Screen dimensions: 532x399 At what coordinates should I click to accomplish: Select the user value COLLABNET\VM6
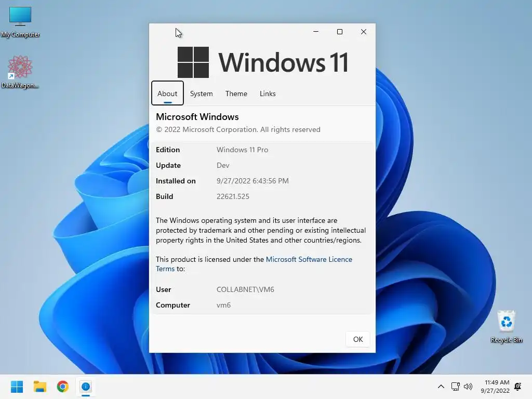pyautogui.click(x=245, y=289)
